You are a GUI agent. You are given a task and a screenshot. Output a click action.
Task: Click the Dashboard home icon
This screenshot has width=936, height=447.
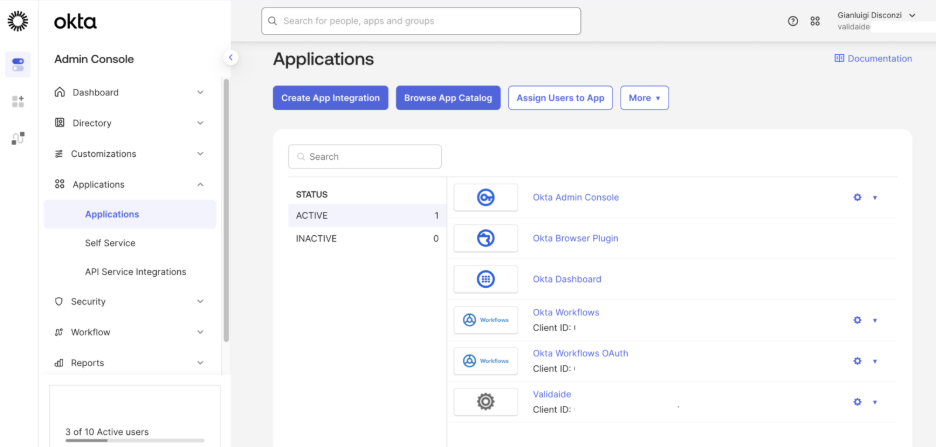59,92
